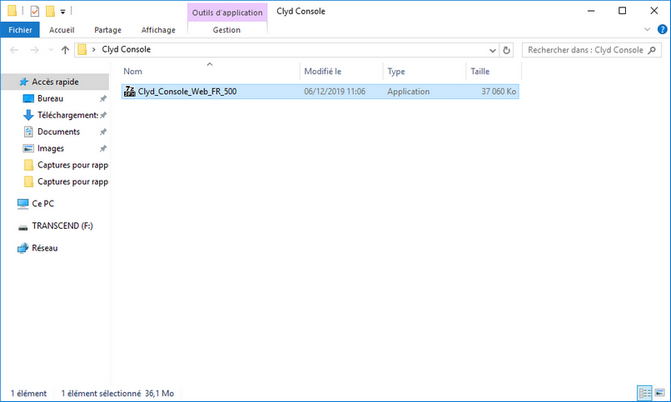The width and height of the screenshot is (671, 402).
Task: Go forward with the Forward arrow
Action: 34,50
